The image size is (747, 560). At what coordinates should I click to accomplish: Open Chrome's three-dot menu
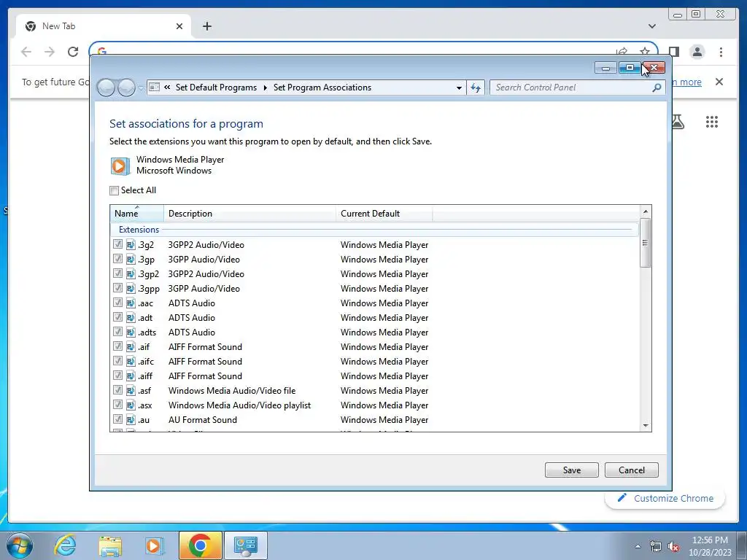coord(721,52)
